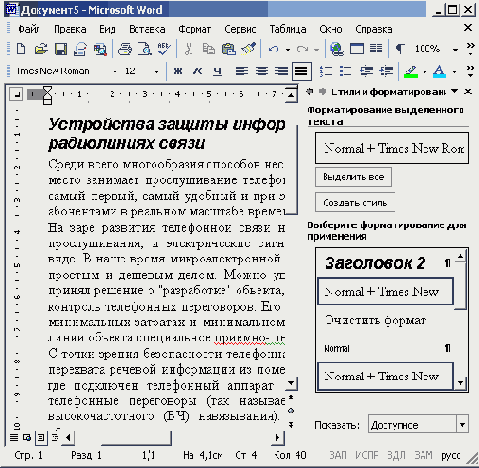Create a new blank document

pos(21,49)
